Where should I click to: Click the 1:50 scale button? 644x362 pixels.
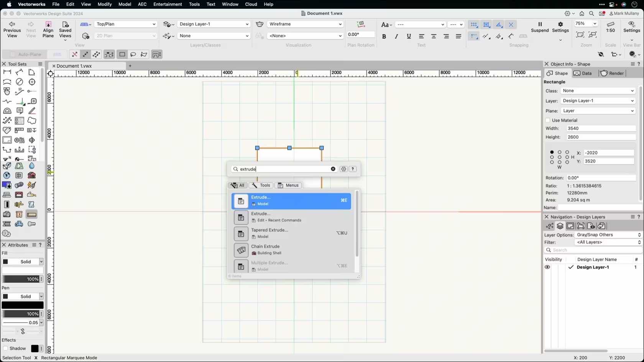click(610, 28)
